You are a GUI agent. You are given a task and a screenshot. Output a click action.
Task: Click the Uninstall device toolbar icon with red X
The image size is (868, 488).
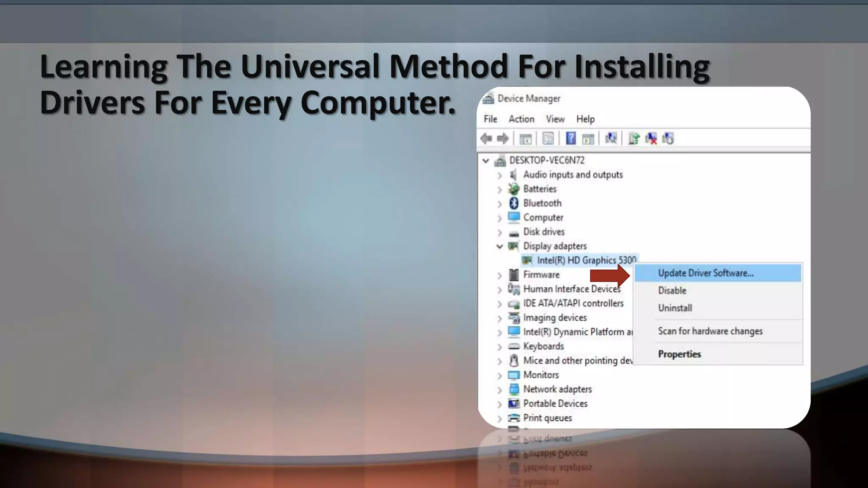(651, 139)
